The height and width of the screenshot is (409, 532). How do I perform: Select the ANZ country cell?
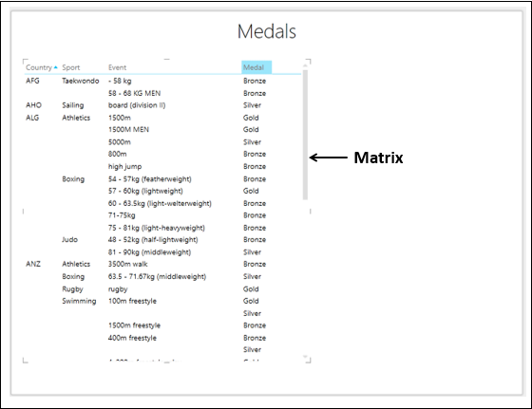(33, 264)
